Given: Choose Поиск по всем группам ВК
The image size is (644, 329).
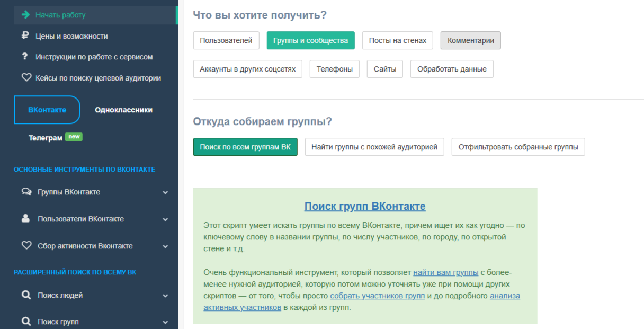Looking at the screenshot, I should coord(245,147).
